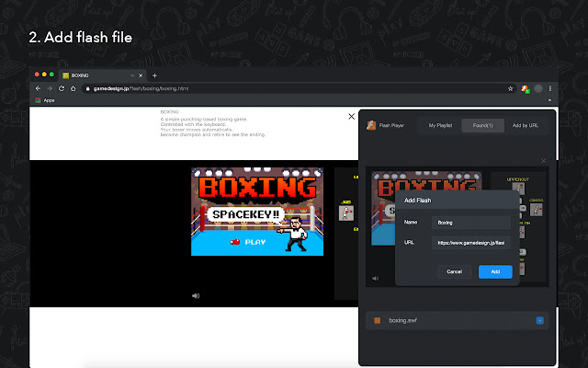Cancel the Add Flash dialog
This screenshot has width=588, height=368.
click(454, 271)
